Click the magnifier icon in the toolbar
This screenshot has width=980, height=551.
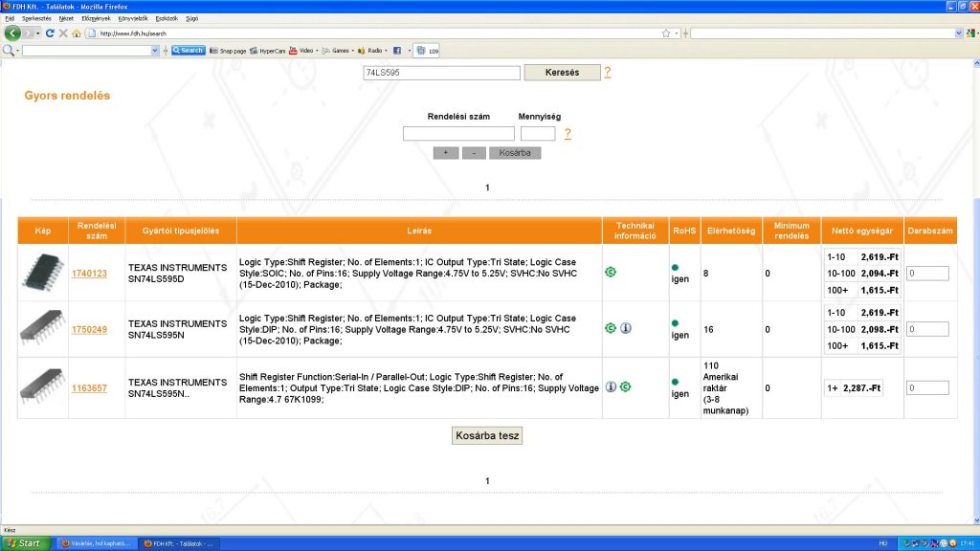(8, 51)
